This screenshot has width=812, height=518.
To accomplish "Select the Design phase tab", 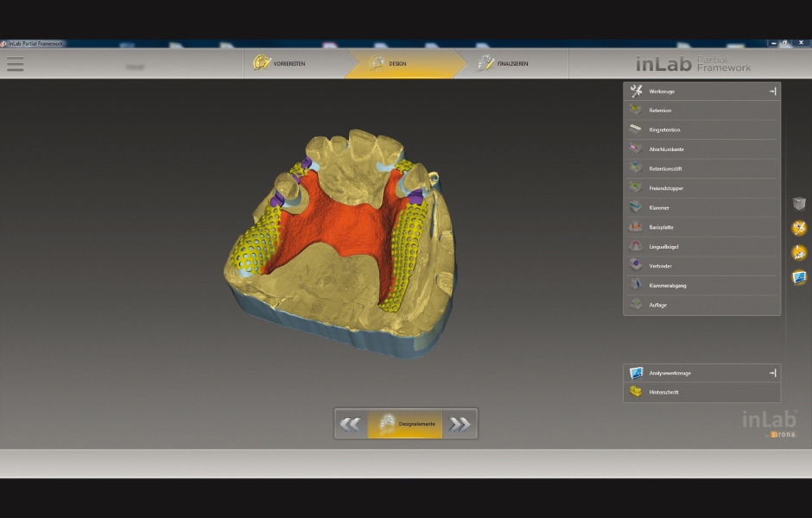I will (x=405, y=64).
